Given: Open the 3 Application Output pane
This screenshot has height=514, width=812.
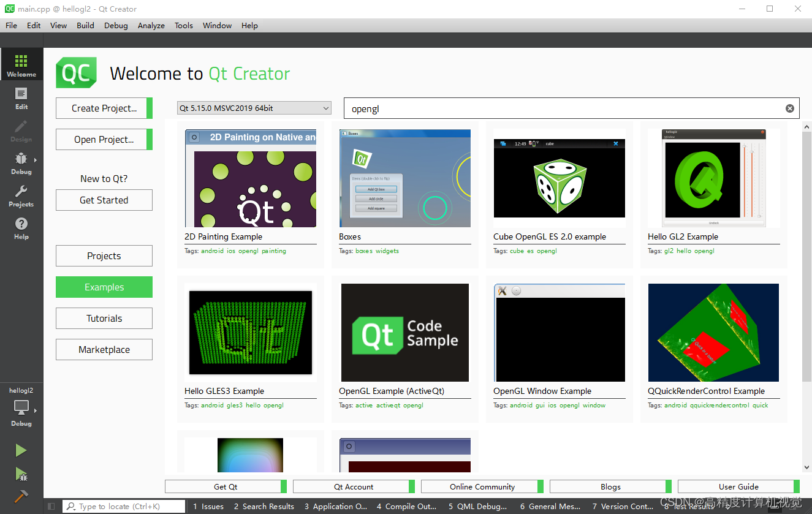Looking at the screenshot, I should click(336, 506).
